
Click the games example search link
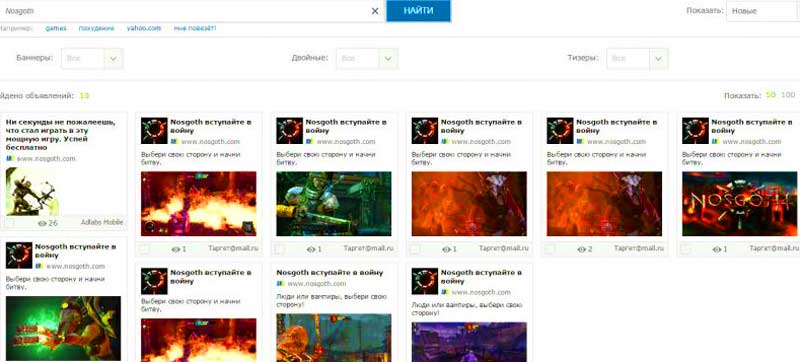(56, 29)
